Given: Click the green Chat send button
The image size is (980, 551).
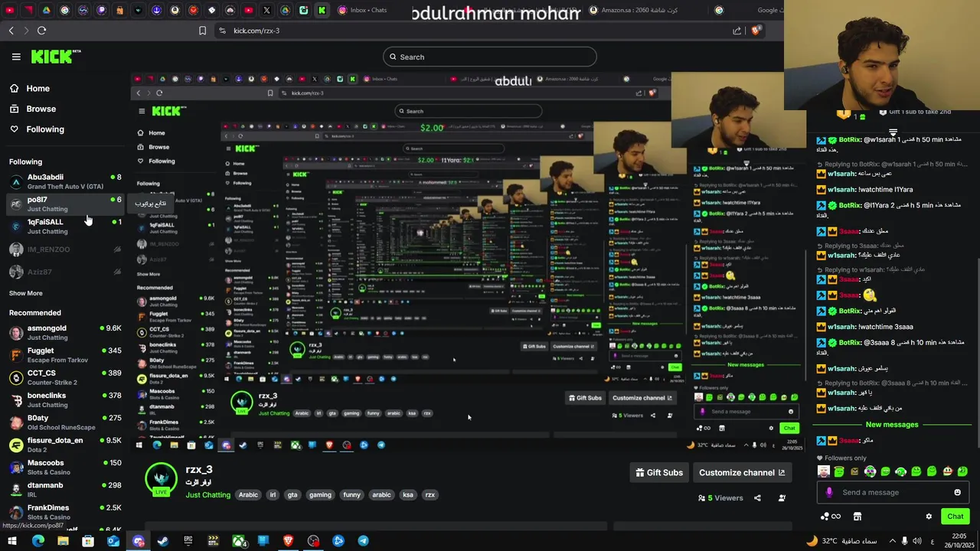Looking at the screenshot, I should [x=955, y=516].
